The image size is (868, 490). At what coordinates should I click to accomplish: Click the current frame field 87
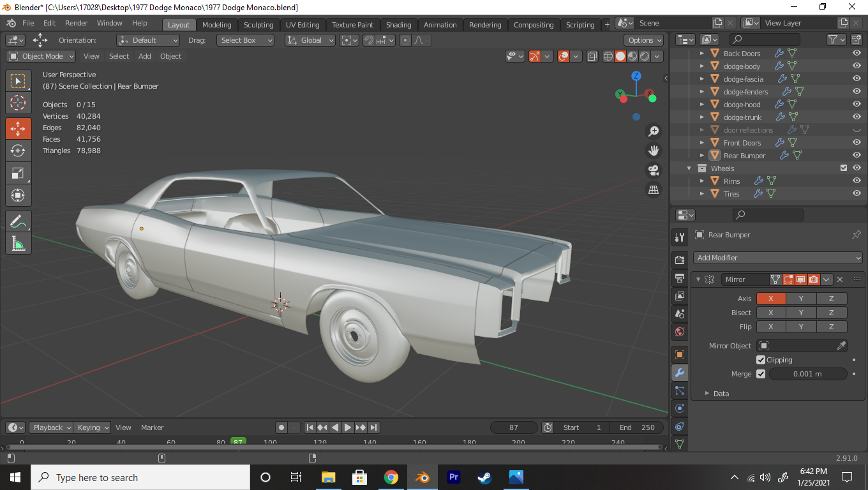[x=514, y=427]
